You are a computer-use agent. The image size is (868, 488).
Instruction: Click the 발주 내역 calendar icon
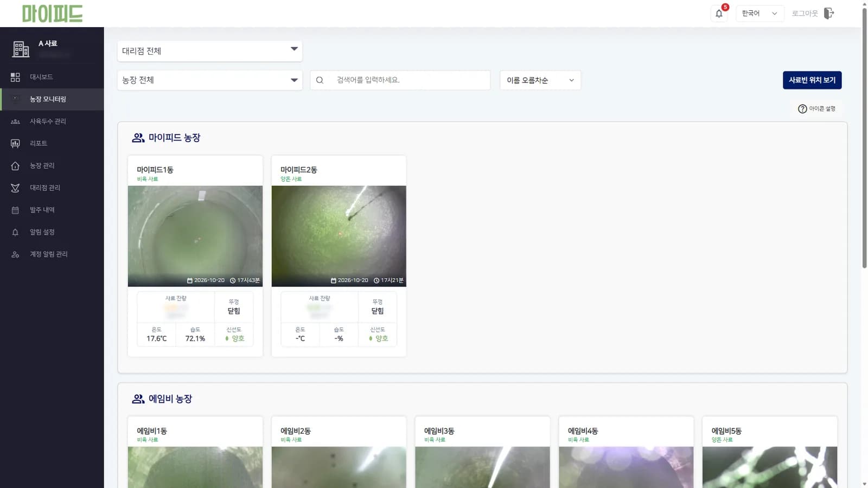pyautogui.click(x=15, y=210)
